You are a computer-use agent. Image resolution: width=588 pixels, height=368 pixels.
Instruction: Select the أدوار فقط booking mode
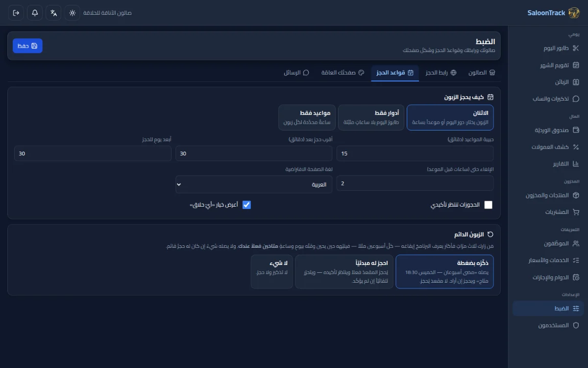click(x=371, y=117)
